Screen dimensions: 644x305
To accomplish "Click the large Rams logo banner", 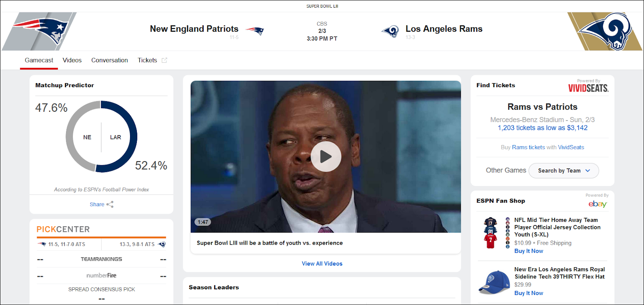I will click(x=605, y=31).
